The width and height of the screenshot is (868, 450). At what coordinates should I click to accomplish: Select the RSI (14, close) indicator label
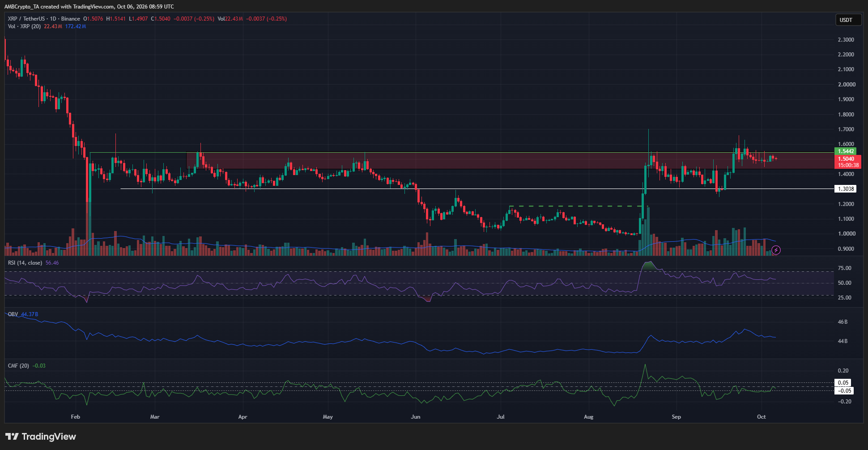pyautogui.click(x=25, y=263)
